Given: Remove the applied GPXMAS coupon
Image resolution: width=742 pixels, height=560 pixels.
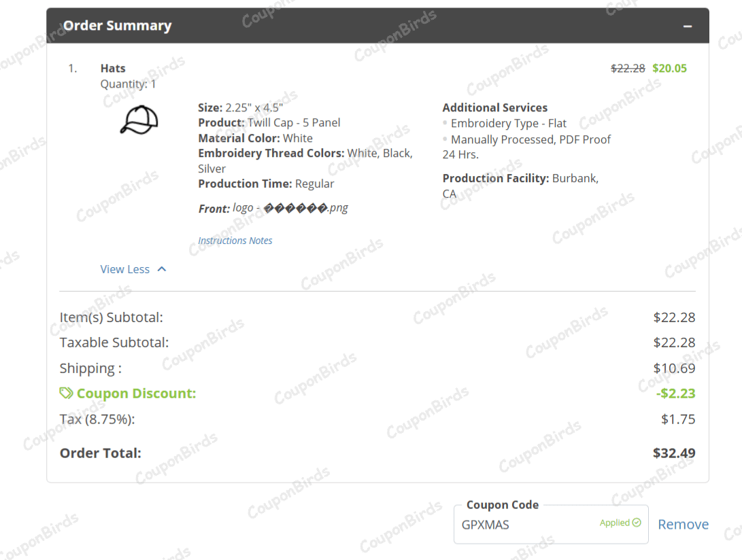Looking at the screenshot, I should pyautogui.click(x=683, y=524).
